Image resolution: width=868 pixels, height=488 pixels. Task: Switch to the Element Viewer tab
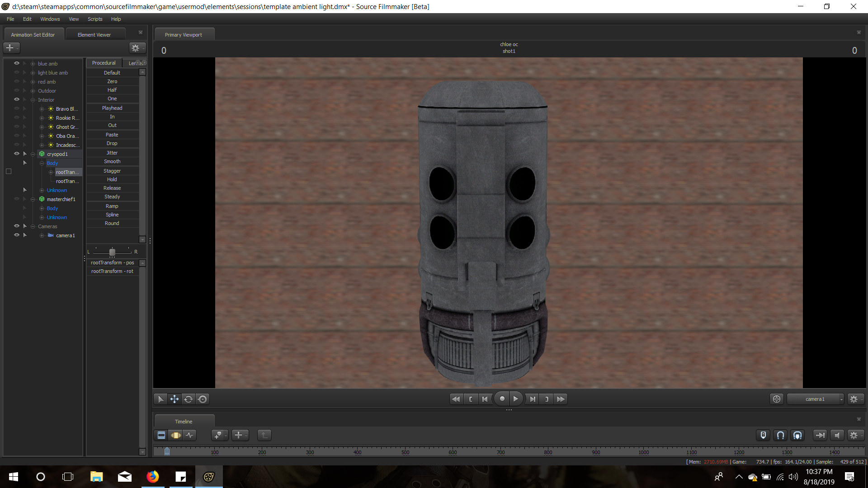[x=94, y=35]
